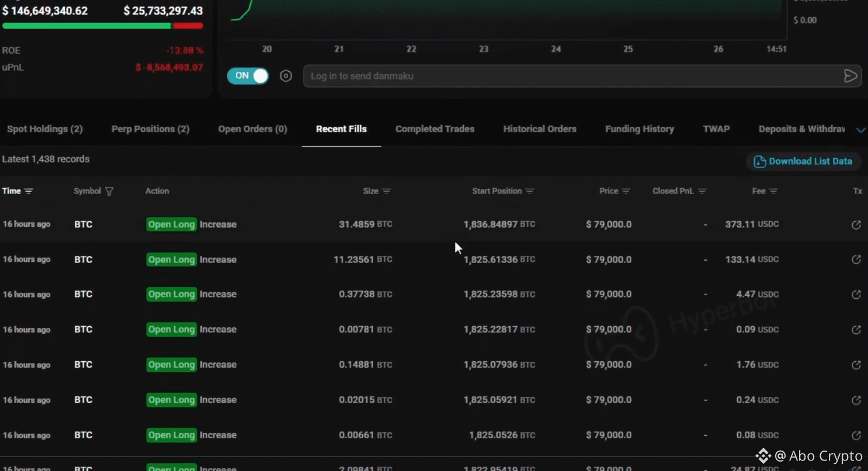This screenshot has width=868, height=471.
Task: Switch to Spot Holdings (2) tab
Action: click(x=45, y=129)
